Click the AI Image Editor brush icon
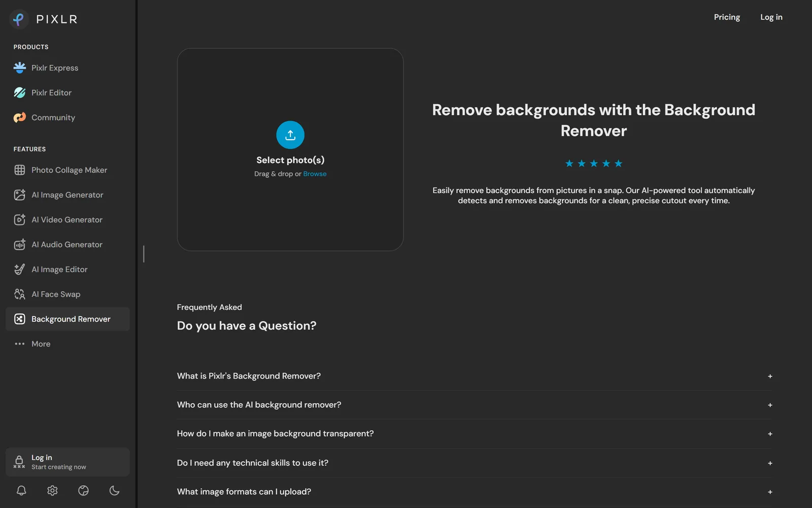Image resolution: width=812 pixels, height=508 pixels. 20,269
